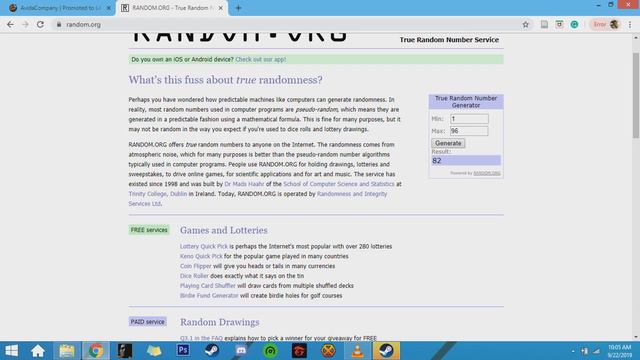Open the green circular extension icon
The width and height of the screenshot is (640, 360).
(574, 24)
